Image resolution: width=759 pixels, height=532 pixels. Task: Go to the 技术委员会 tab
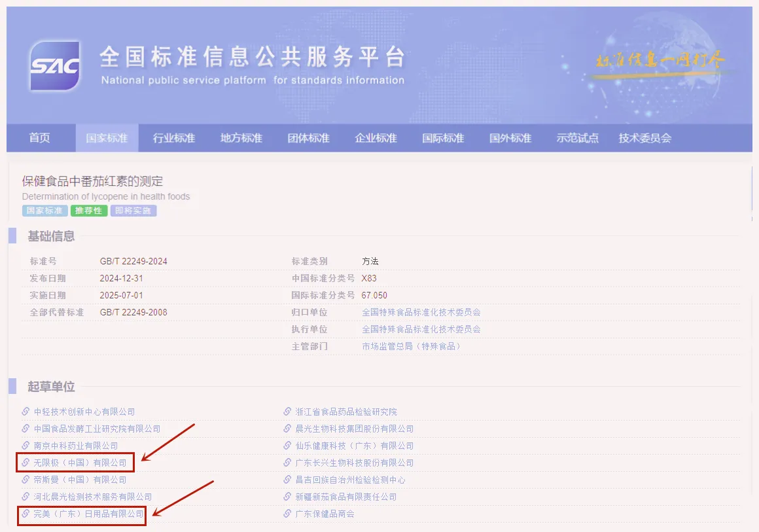coord(644,138)
